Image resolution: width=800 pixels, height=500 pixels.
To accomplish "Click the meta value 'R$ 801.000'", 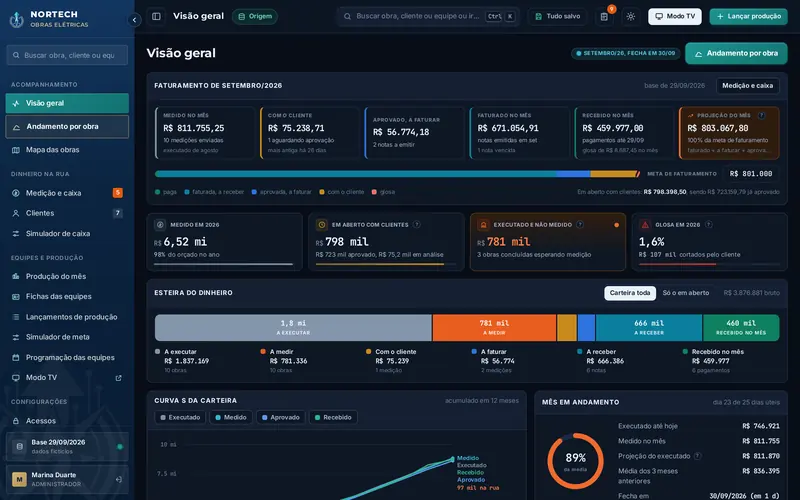I will (751, 174).
